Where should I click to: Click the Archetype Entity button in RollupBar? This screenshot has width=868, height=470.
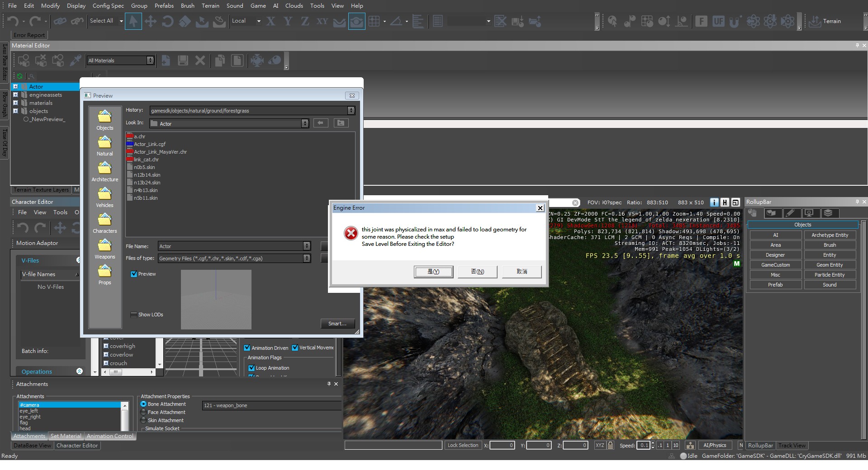(830, 235)
